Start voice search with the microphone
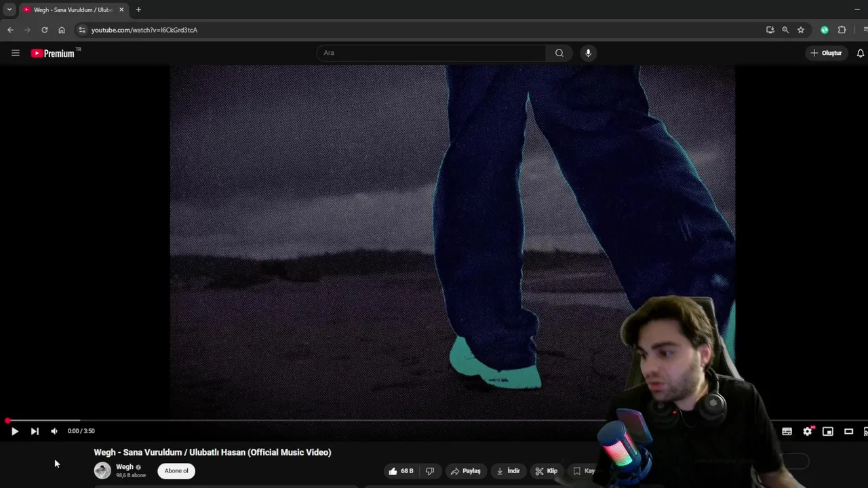The image size is (868, 488). click(588, 53)
